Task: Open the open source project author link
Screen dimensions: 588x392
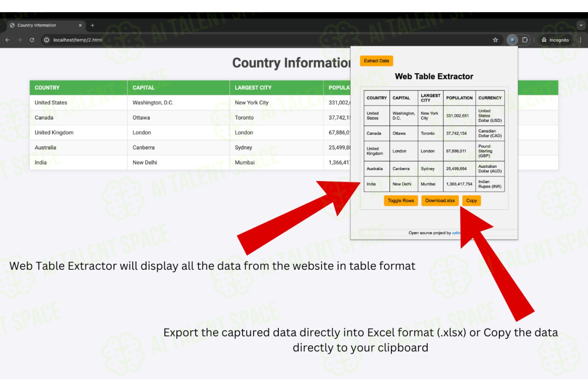Action: (456, 233)
